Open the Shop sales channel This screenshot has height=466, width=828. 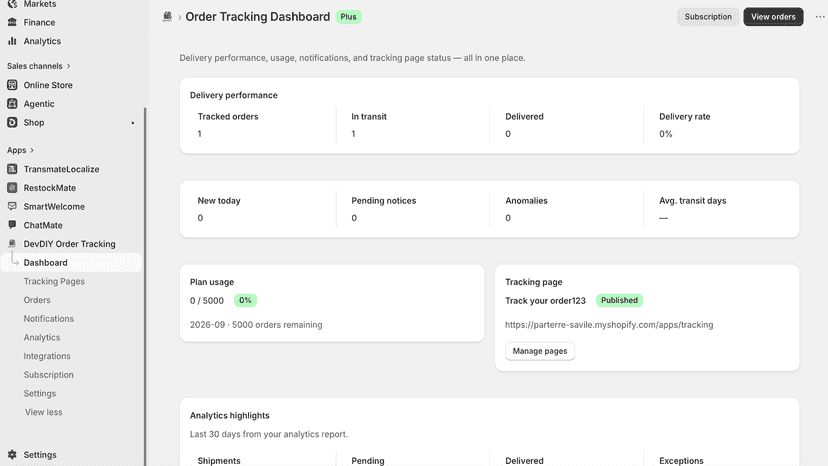point(34,122)
